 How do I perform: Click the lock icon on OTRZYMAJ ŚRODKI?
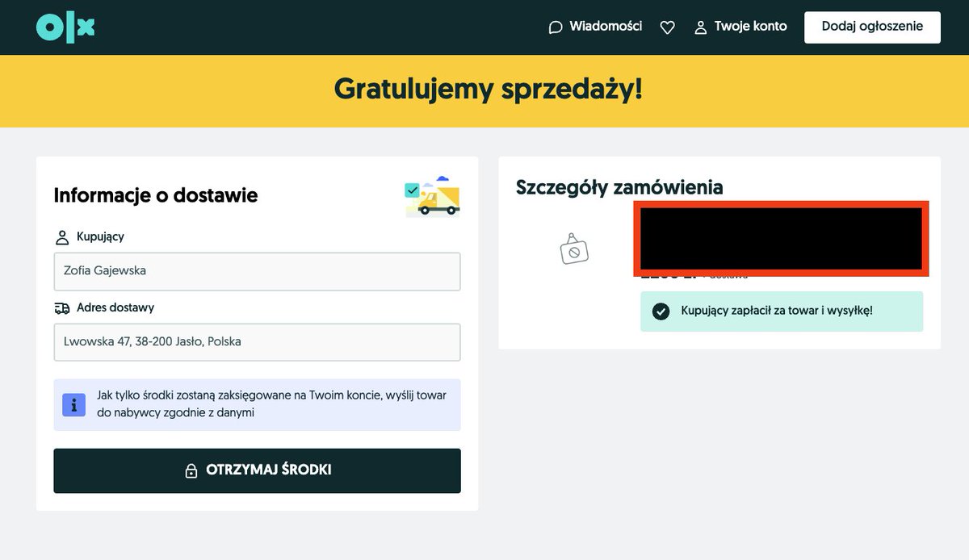191,471
